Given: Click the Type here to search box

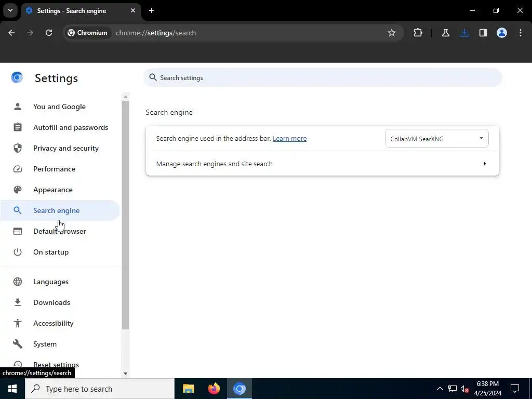Looking at the screenshot, I should pos(100,389).
